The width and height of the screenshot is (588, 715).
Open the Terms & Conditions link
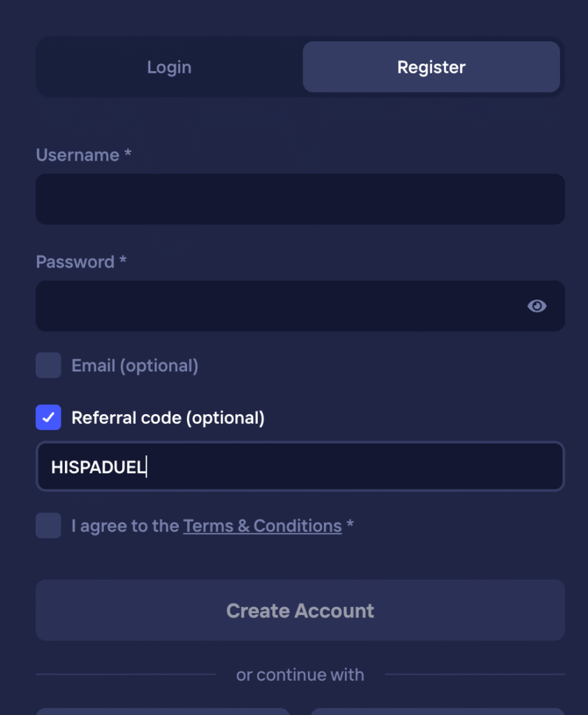point(262,526)
